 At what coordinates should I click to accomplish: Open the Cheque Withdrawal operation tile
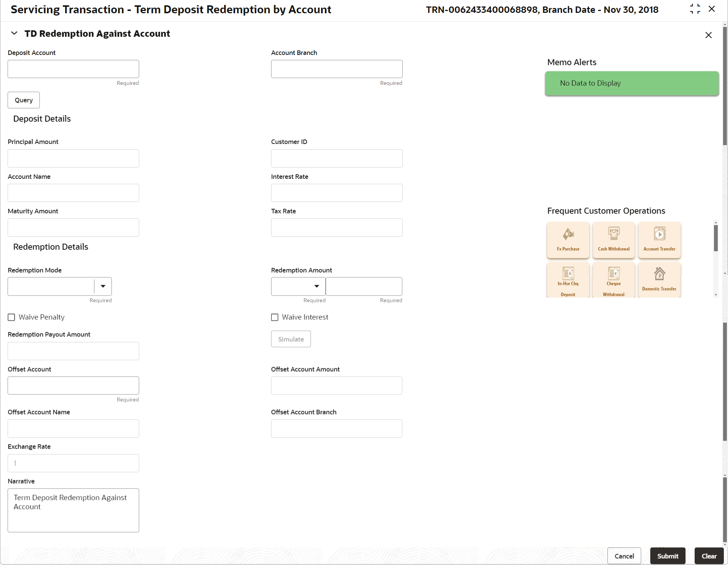coord(613,280)
